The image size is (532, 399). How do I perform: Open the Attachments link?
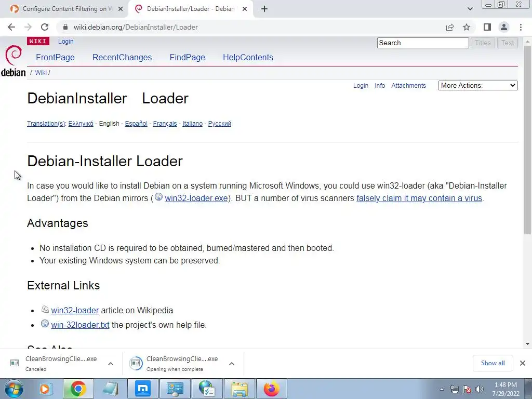coord(408,86)
